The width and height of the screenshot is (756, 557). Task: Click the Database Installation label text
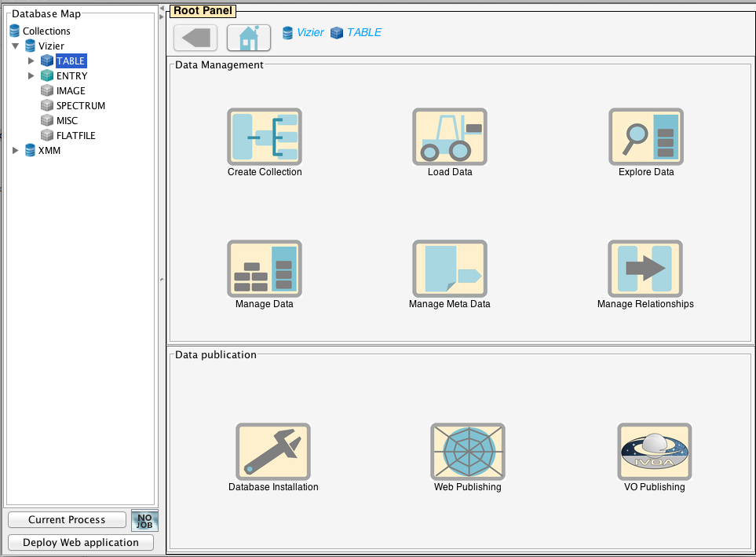[x=273, y=486]
